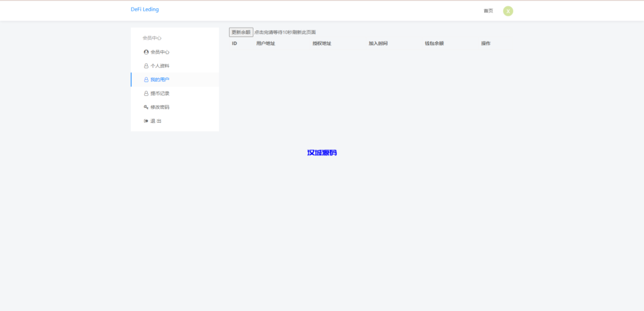Click the 授权地址 column header

(x=321, y=43)
